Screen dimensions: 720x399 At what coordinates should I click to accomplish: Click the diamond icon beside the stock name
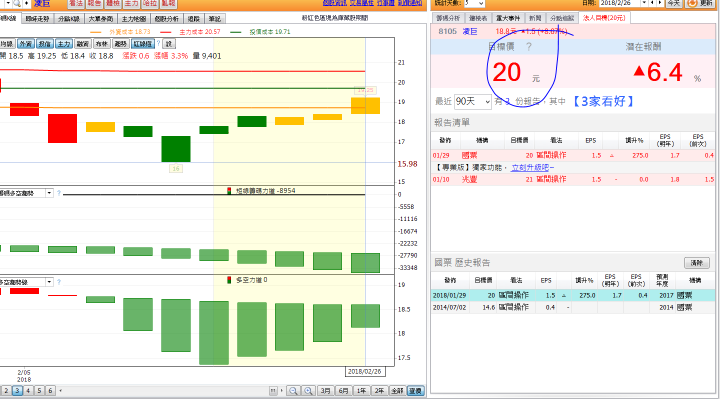click(26, 3)
